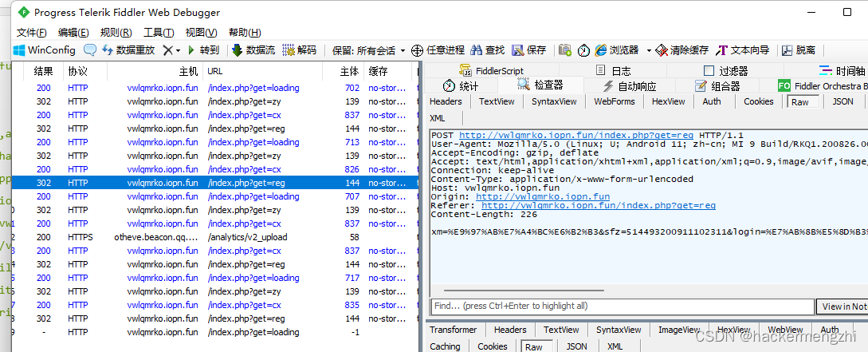
Task: Open the 日志 log tab
Action: [x=613, y=71]
